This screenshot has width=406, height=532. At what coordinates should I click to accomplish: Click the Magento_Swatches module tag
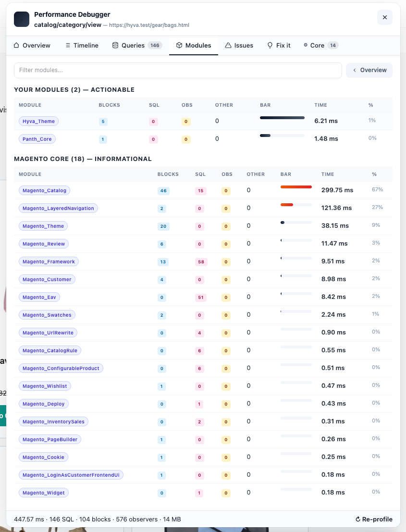click(47, 315)
